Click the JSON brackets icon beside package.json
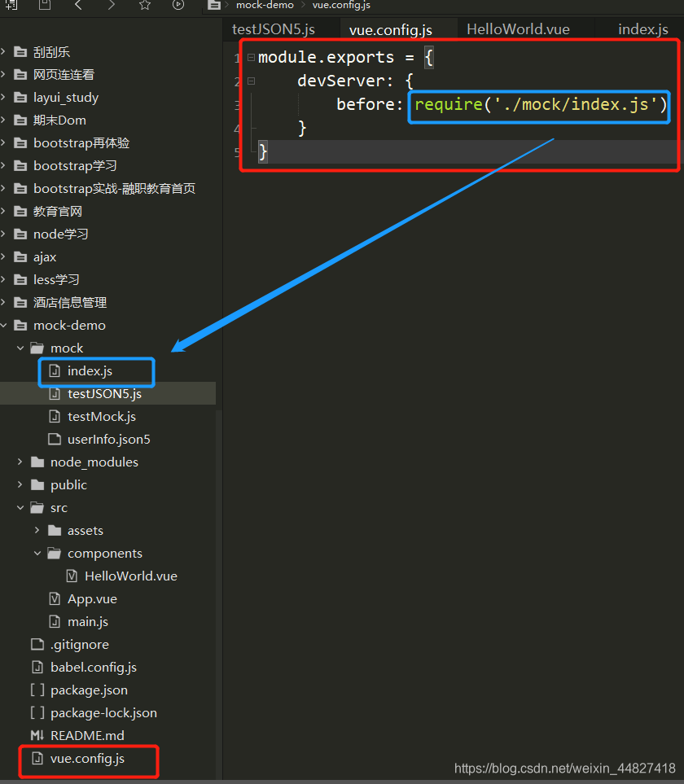This screenshot has height=784, width=684. (37, 690)
